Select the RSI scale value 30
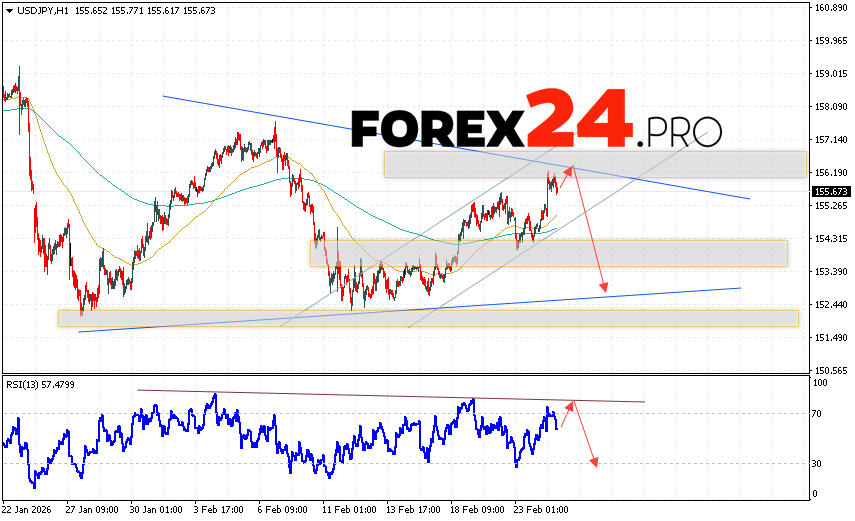The width and height of the screenshot is (855, 521). point(816,464)
